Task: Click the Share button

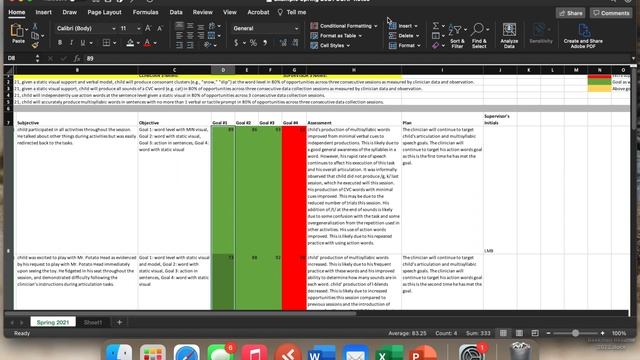Action: pos(571,13)
